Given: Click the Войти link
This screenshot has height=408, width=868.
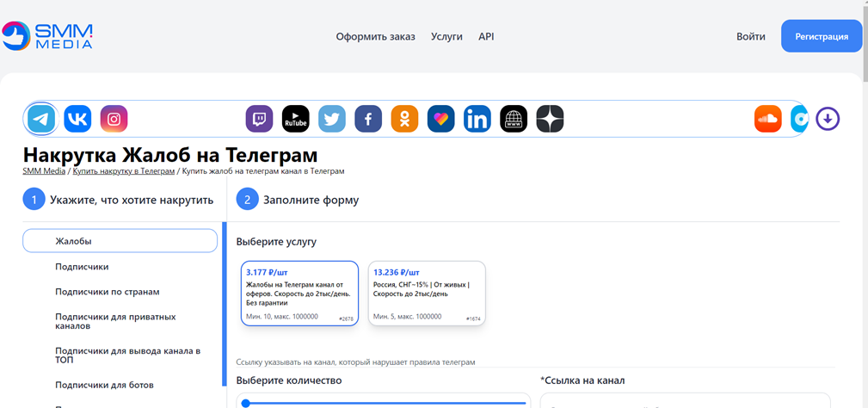Looking at the screenshot, I should (x=751, y=36).
